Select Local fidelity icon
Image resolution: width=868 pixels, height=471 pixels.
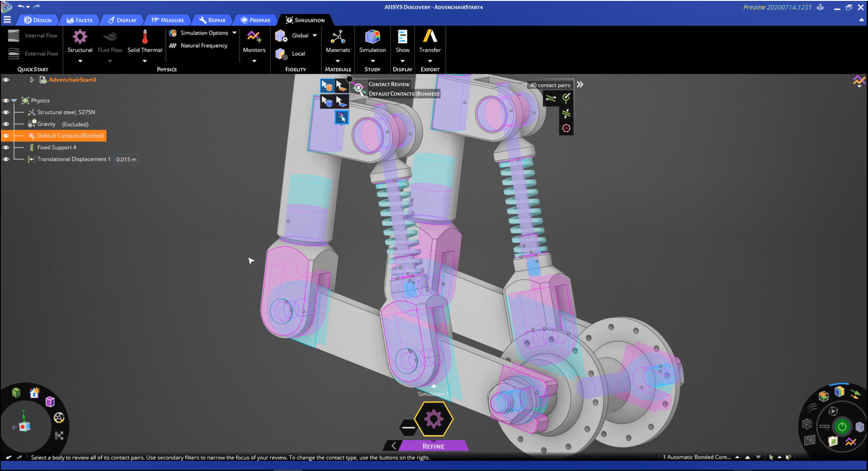[281, 54]
